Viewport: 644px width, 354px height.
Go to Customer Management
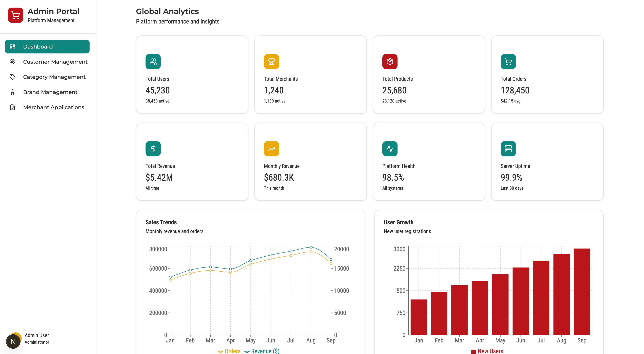[55, 62]
